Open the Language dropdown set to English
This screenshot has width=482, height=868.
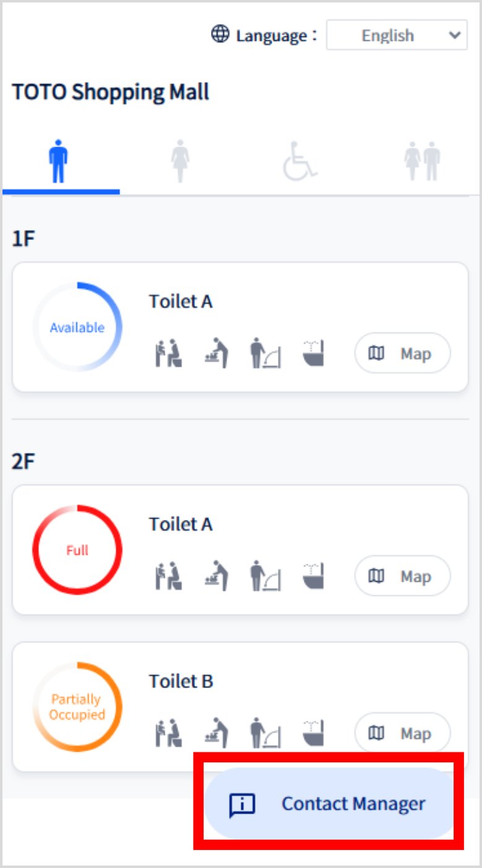click(x=397, y=35)
